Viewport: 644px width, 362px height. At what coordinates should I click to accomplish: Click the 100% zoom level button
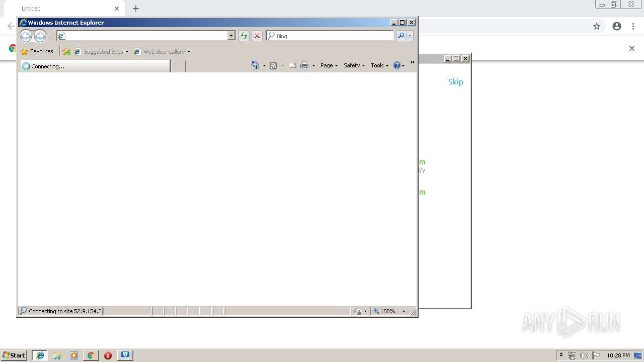coord(385,311)
